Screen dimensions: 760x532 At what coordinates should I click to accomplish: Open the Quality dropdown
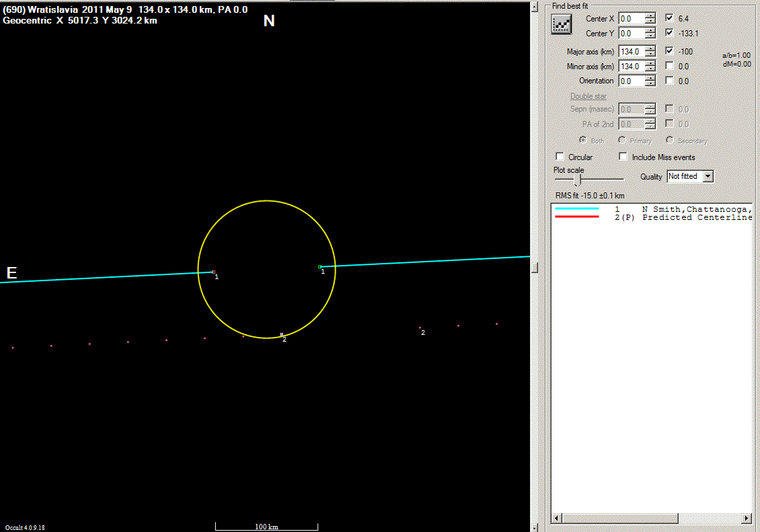pos(708,176)
